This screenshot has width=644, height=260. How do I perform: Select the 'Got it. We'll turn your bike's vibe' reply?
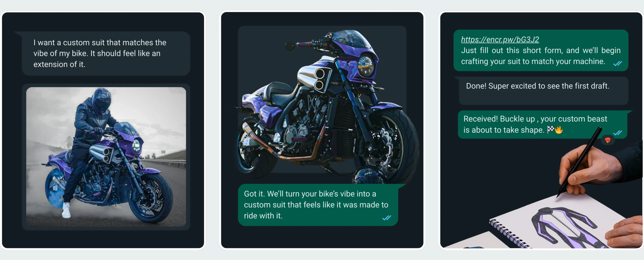pyautogui.click(x=318, y=205)
